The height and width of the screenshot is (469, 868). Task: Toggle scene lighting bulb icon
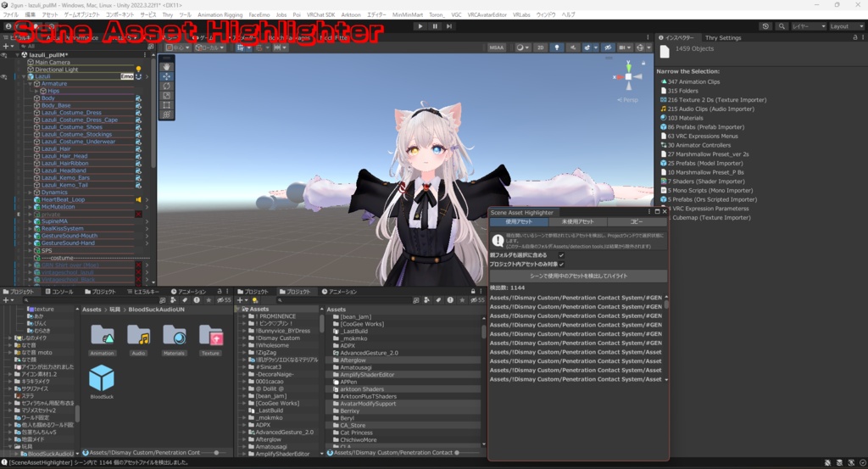tap(557, 47)
